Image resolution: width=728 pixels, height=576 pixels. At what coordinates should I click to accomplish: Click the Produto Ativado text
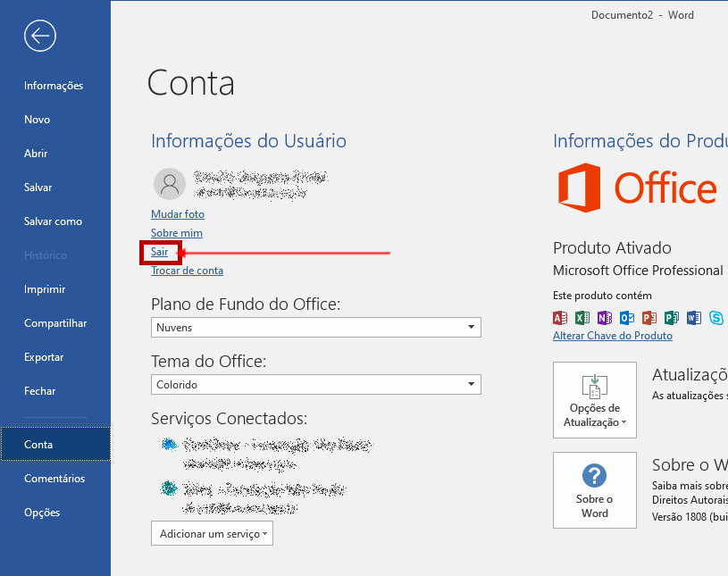point(612,248)
